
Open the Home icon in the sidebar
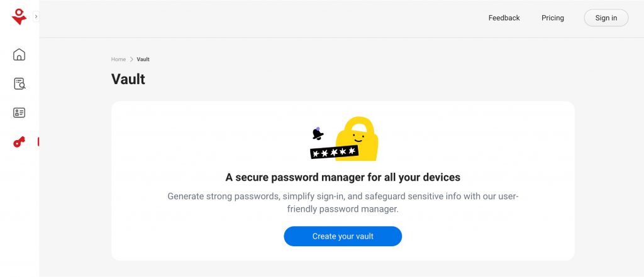[x=19, y=55]
